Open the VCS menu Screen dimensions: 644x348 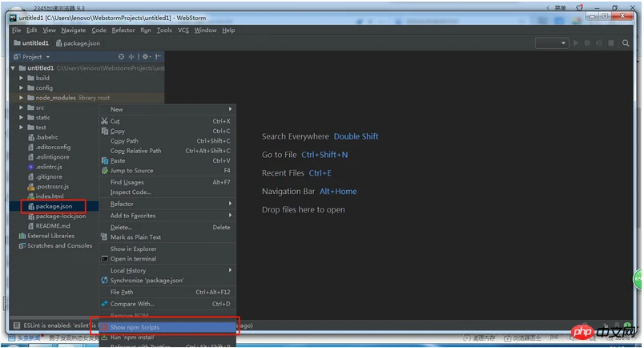coord(183,30)
